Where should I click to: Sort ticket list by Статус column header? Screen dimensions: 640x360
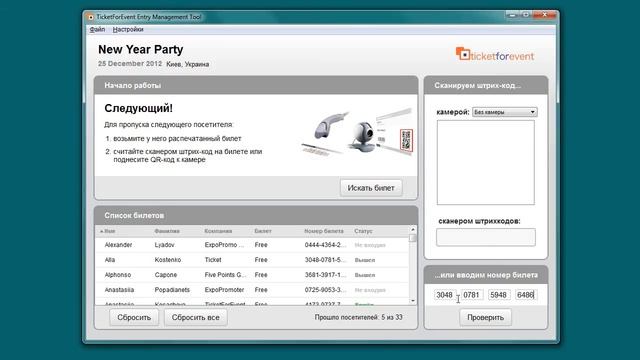[363, 231]
